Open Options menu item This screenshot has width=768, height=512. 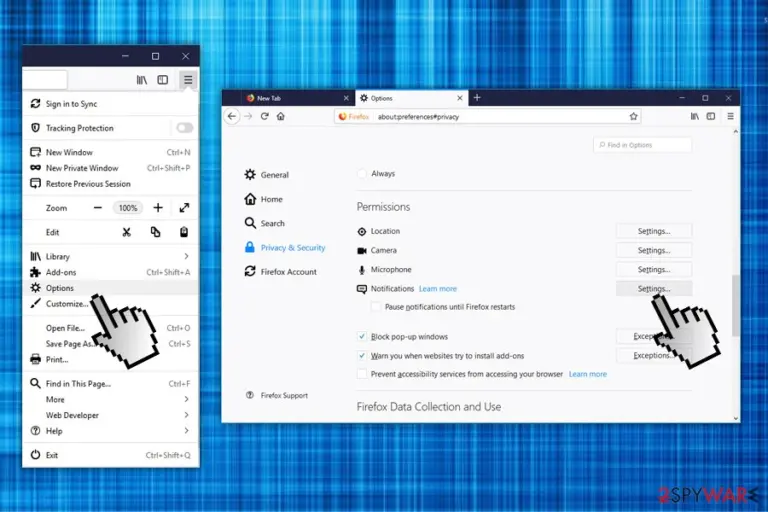click(111, 288)
